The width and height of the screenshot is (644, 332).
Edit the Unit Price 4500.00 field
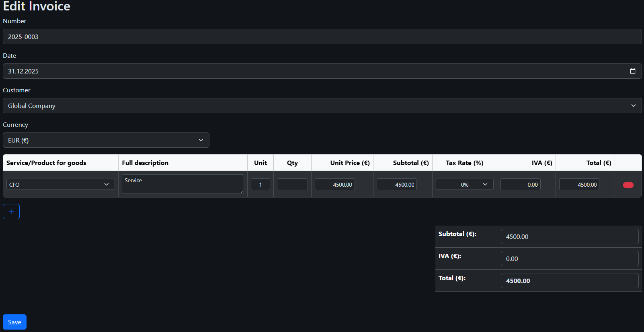click(334, 184)
